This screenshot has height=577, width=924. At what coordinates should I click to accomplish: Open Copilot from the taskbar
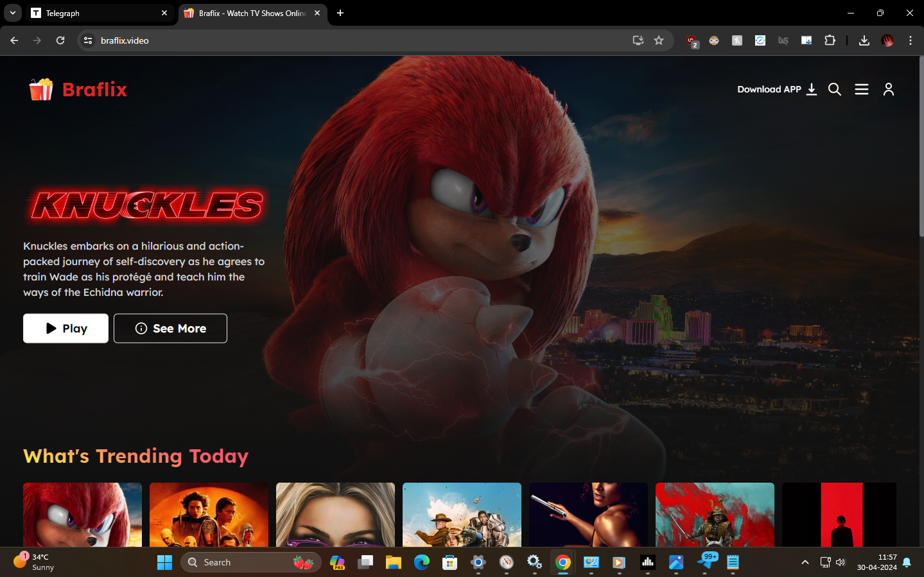[x=337, y=562]
